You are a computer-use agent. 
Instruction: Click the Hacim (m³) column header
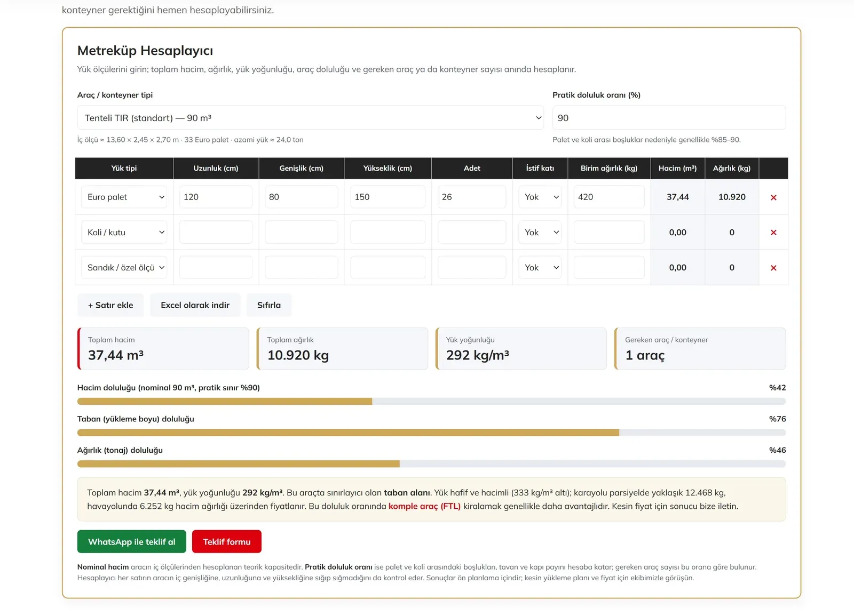677,168
